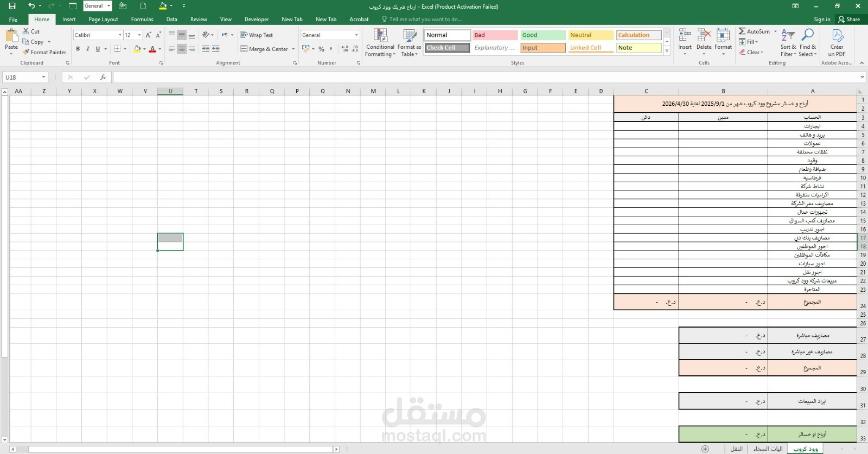Decrease decimal places
868x454 pixels.
point(355,49)
